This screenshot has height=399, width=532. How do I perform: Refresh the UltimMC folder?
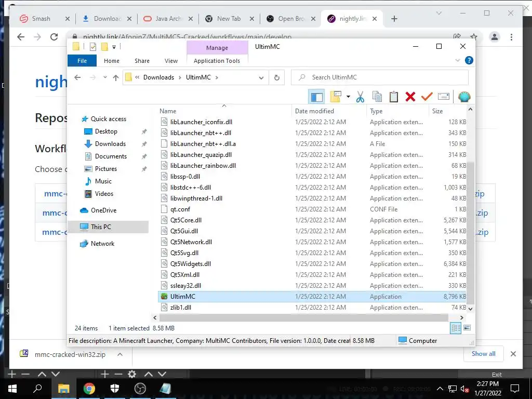pos(276,78)
